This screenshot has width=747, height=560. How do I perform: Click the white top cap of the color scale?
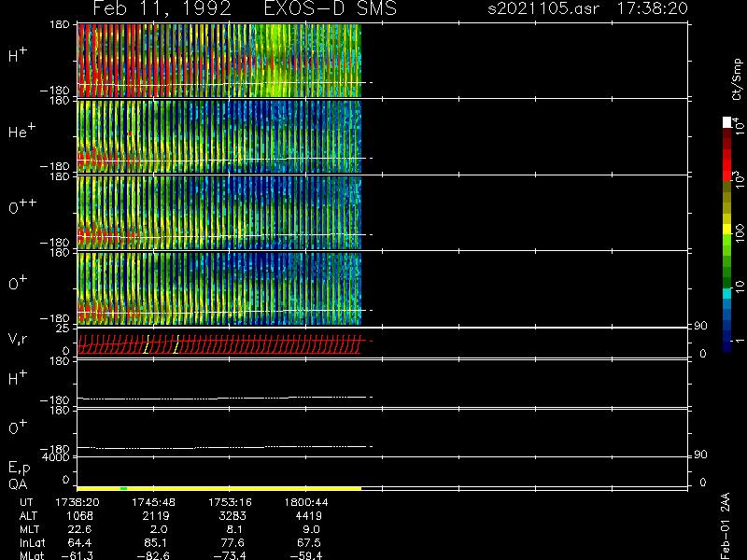tap(727, 122)
